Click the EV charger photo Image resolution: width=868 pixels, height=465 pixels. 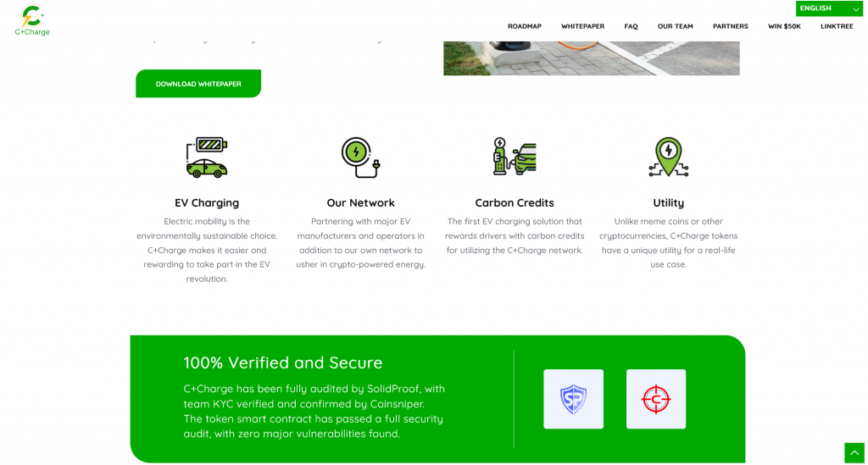(591, 58)
